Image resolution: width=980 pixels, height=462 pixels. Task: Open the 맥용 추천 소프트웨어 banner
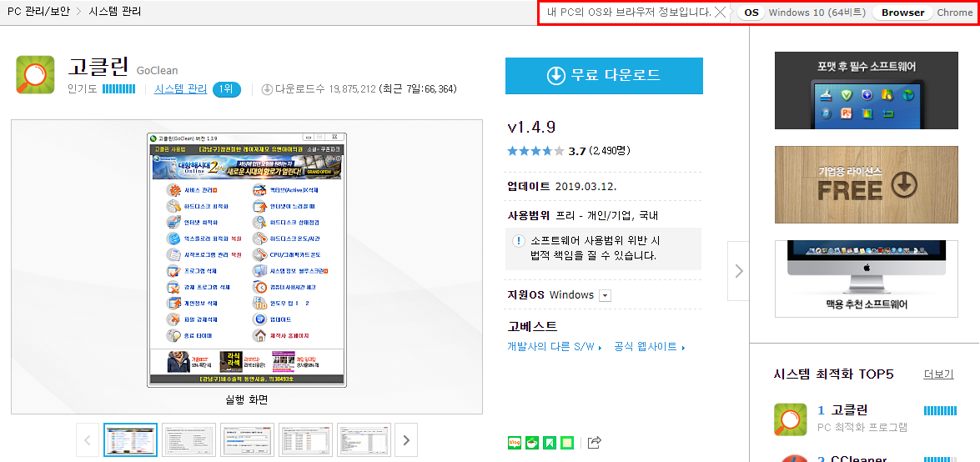click(x=867, y=279)
